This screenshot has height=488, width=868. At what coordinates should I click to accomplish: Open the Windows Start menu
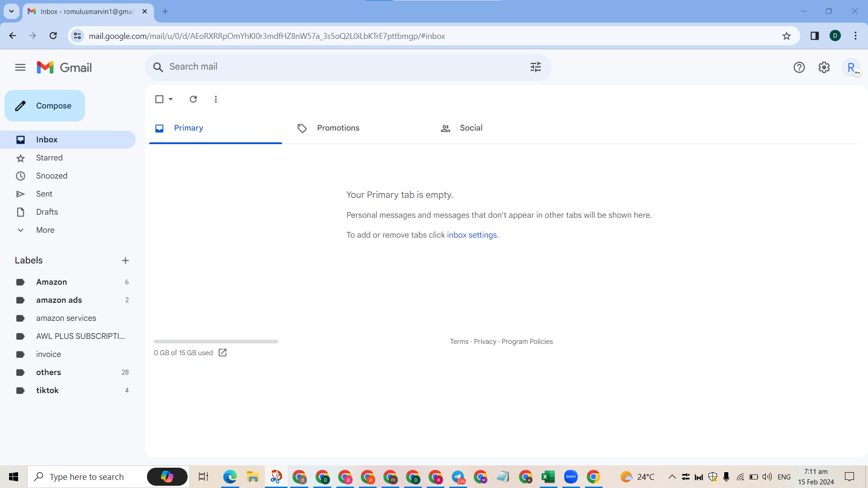[14, 477]
